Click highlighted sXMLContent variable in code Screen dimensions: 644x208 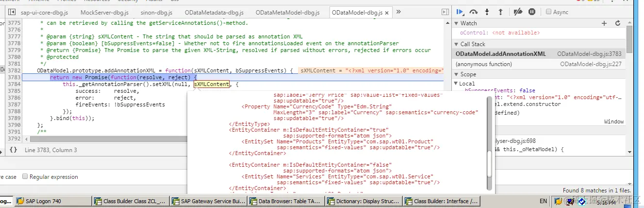tap(212, 84)
